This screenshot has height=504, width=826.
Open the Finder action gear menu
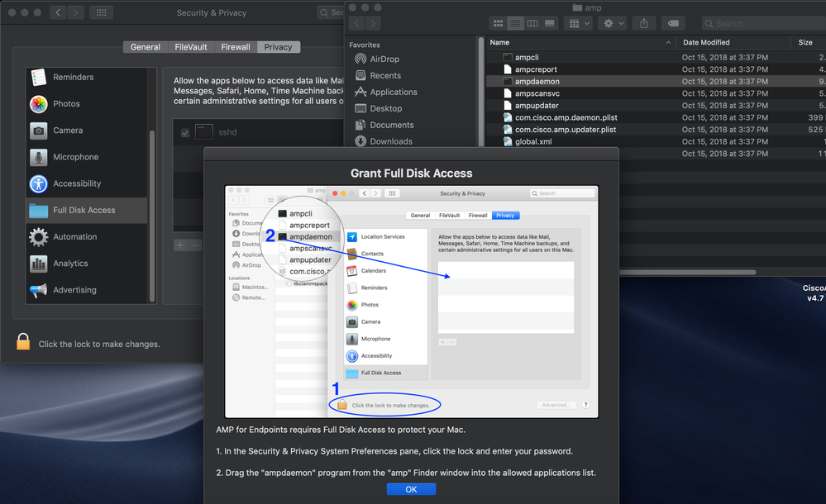click(614, 23)
